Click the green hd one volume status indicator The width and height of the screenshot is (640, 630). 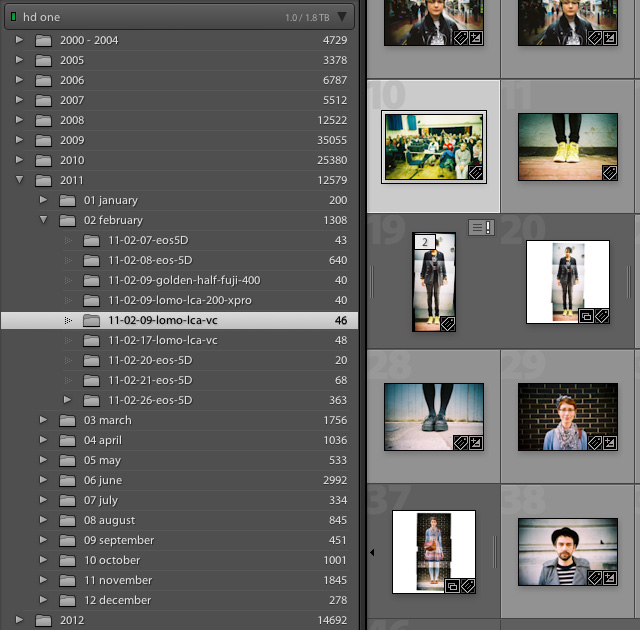point(13,17)
